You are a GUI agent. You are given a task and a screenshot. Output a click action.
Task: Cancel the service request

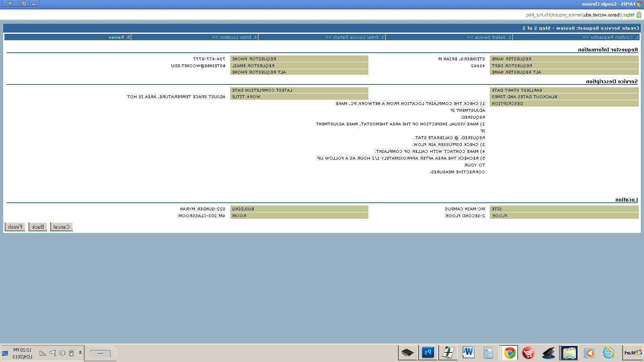[x=62, y=227]
